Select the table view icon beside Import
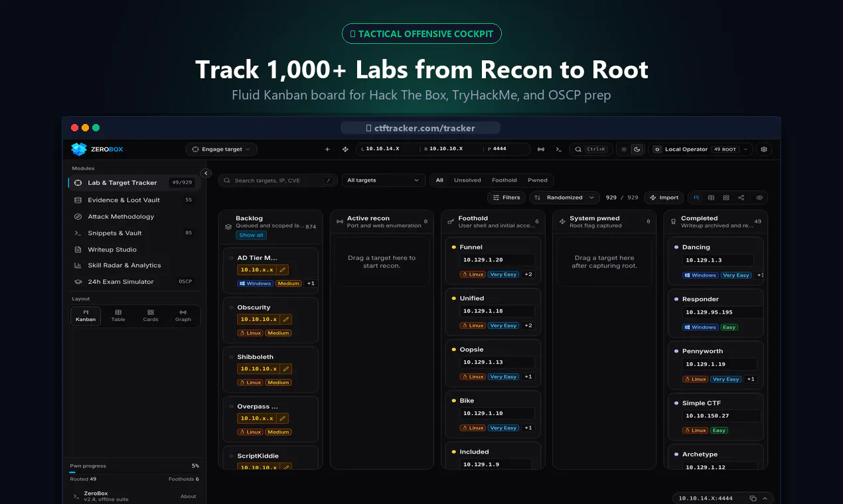This screenshot has height=504, width=843. (712, 198)
